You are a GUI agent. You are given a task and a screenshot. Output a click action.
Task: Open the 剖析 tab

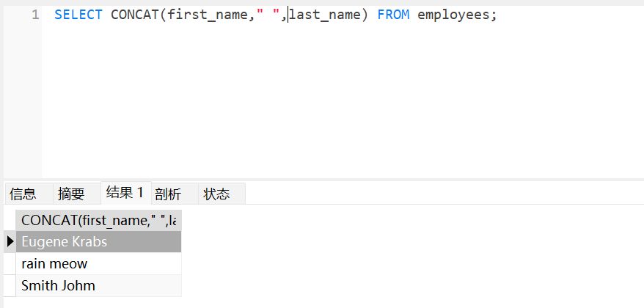168,194
